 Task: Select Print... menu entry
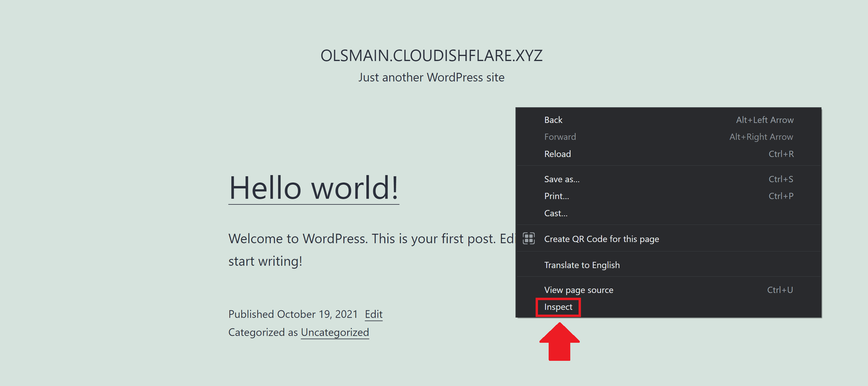point(556,196)
